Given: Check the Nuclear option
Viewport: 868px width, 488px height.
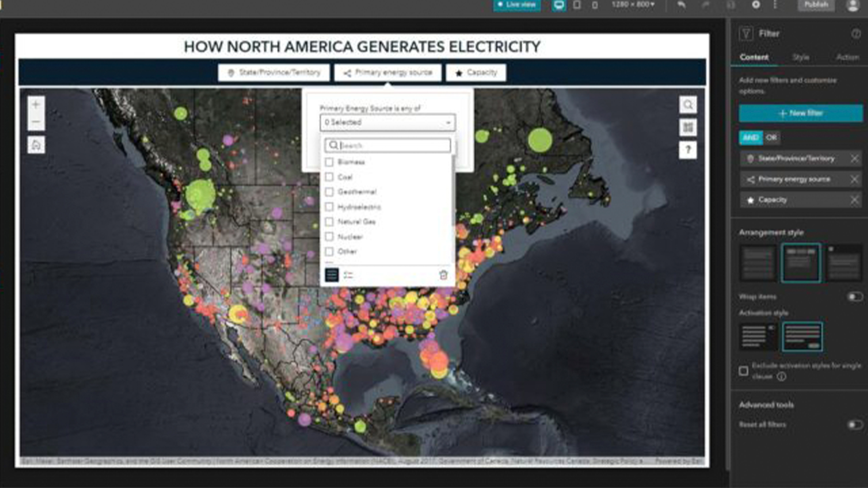Looking at the screenshot, I should 330,237.
